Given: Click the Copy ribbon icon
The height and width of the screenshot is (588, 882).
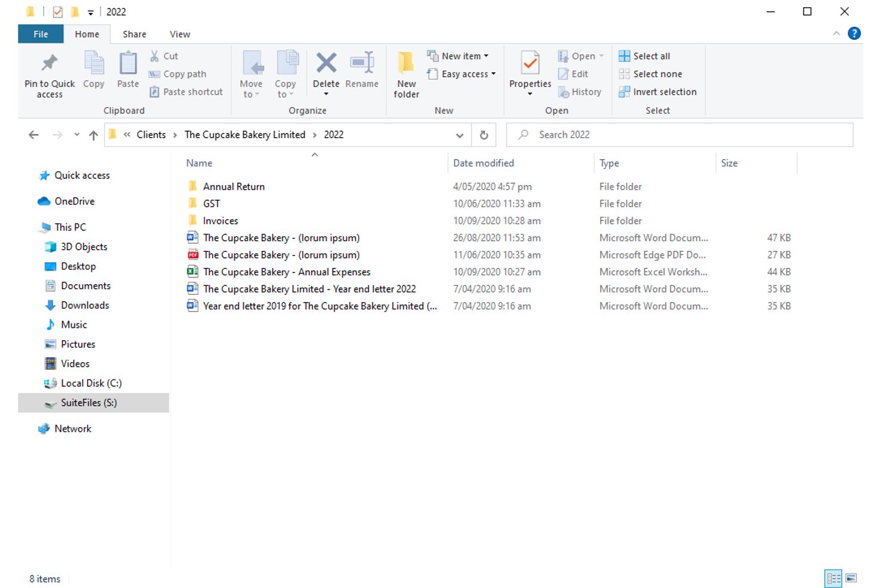Looking at the screenshot, I should pyautogui.click(x=94, y=63).
